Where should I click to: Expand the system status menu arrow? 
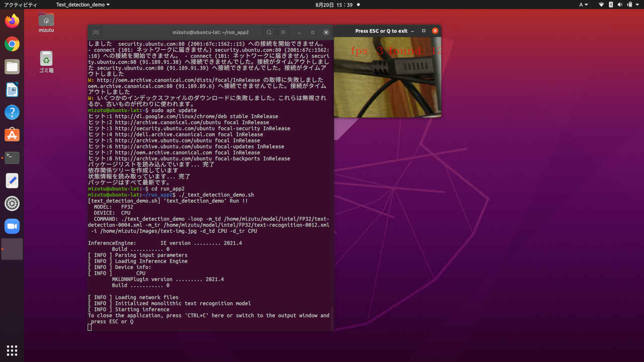pyautogui.click(x=637, y=5)
